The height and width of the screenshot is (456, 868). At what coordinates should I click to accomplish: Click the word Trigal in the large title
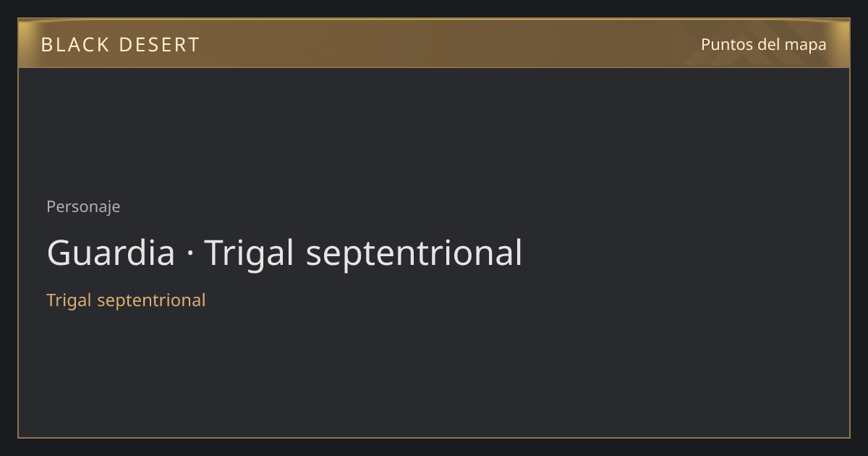(250, 255)
